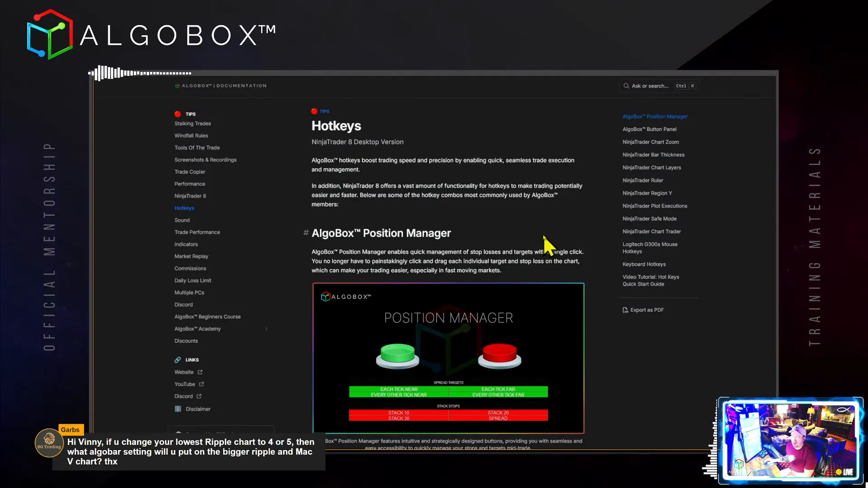
Task: Click the external-link icon beside Discord link
Action: click(x=199, y=397)
